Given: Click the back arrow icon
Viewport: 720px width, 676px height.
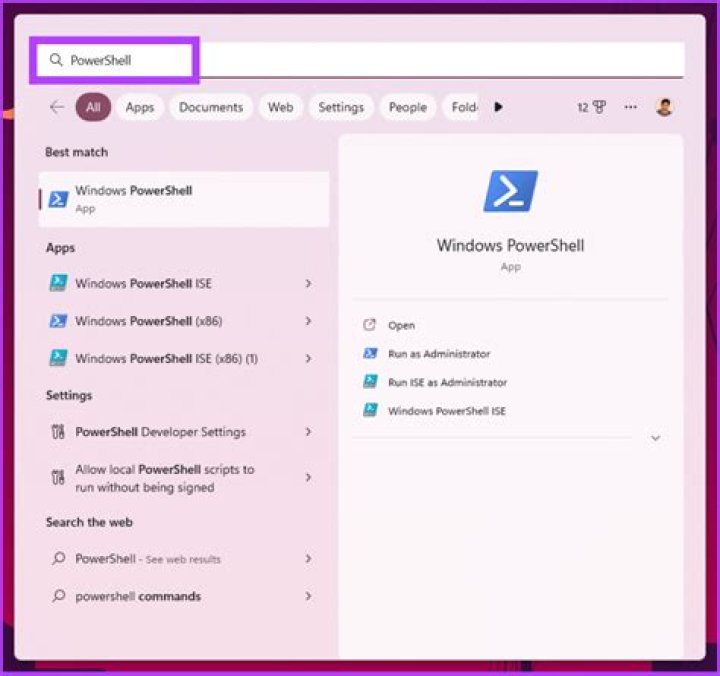Looking at the screenshot, I should point(57,107).
